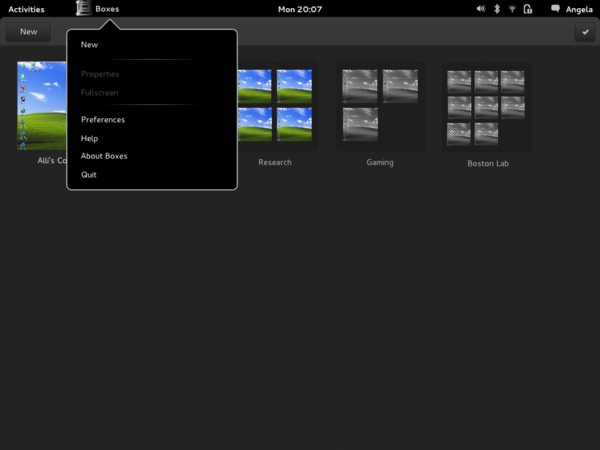
Task: Open Alli's computer box thumbnail
Action: point(42,106)
